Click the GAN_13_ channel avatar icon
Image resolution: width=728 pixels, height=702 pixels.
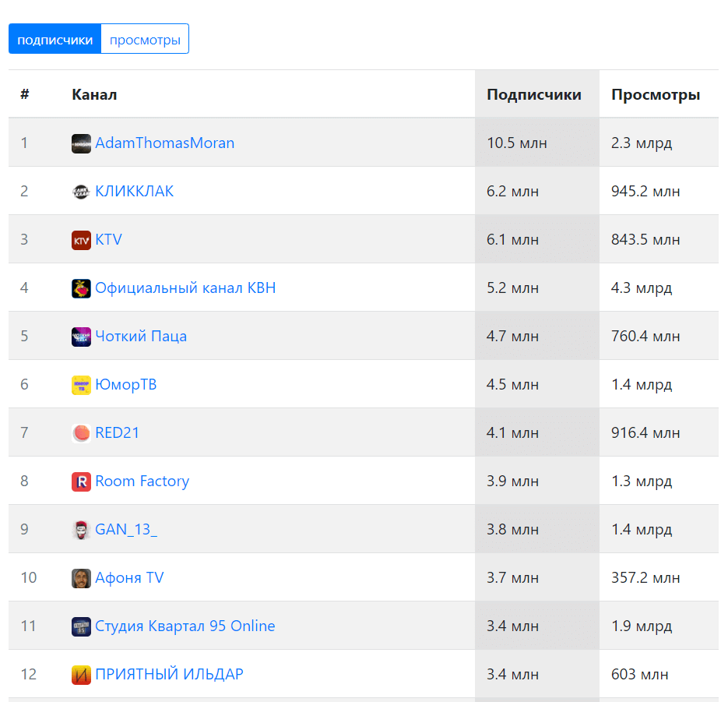point(81,530)
